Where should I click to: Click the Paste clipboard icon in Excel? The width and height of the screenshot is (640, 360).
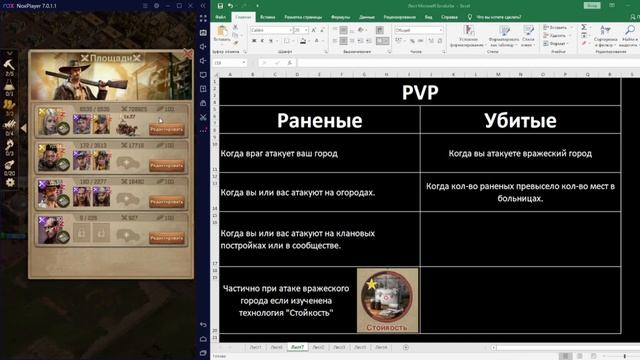point(222,31)
